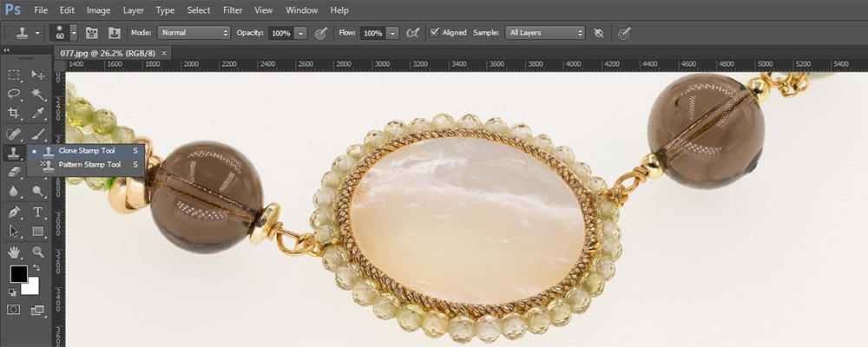Viewport: 868px width, 347px height.
Task: Select the Pen tool
Action: (14, 212)
